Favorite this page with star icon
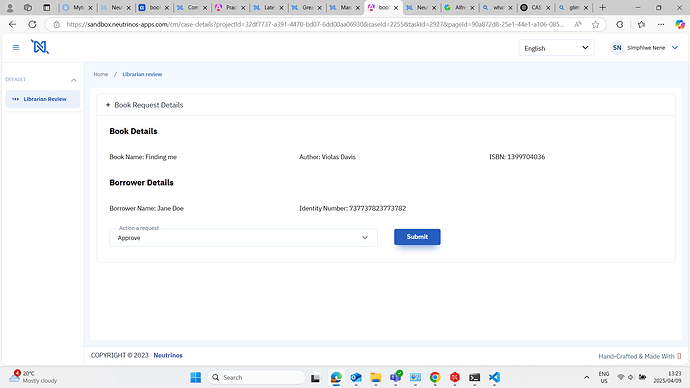 point(595,25)
